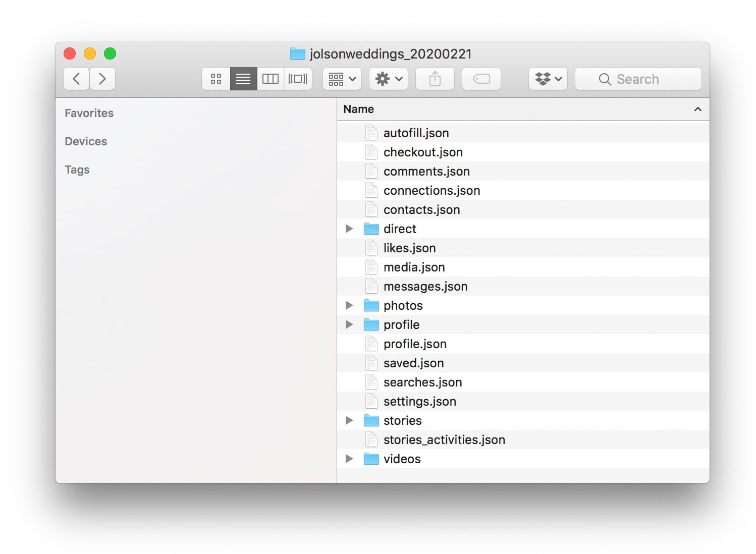Select the videos folder icon
Screen dimensions: 756x554
click(371, 459)
